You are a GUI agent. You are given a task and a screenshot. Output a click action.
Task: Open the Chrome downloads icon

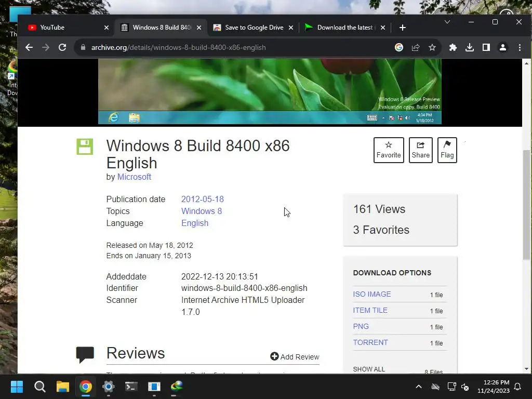click(470, 47)
